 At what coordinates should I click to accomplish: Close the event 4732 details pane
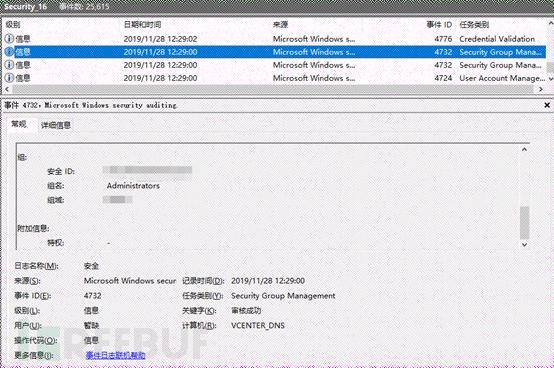tap(547, 105)
